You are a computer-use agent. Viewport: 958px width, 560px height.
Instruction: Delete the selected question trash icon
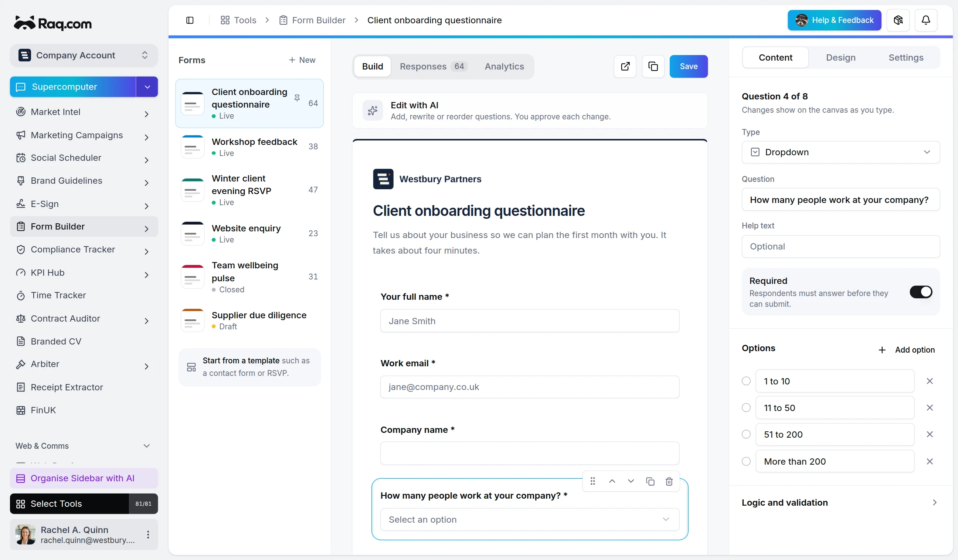[x=669, y=481]
